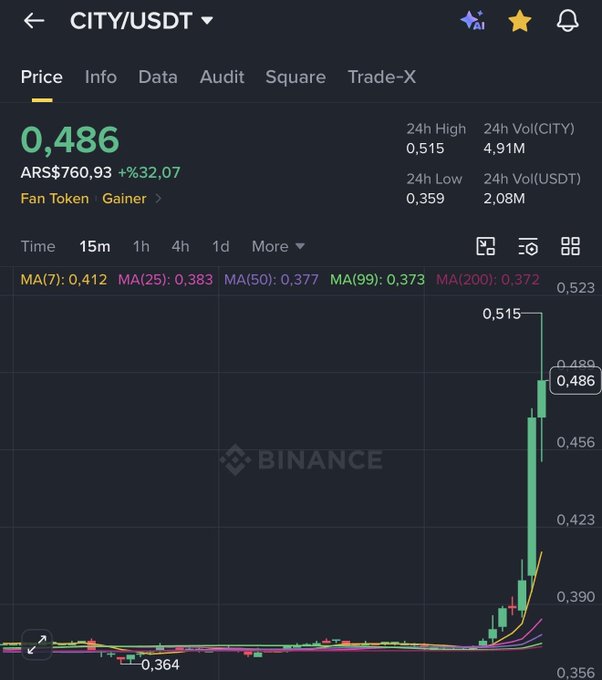Click the 0,486 price tag on axis
Screen dimensions: 602x680
pyautogui.click(x=576, y=381)
